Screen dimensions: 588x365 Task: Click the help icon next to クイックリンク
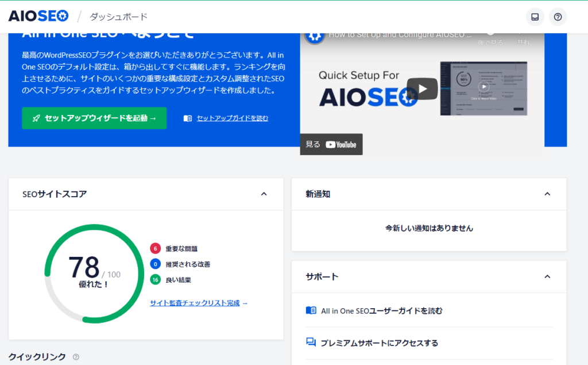coord(76,357)
